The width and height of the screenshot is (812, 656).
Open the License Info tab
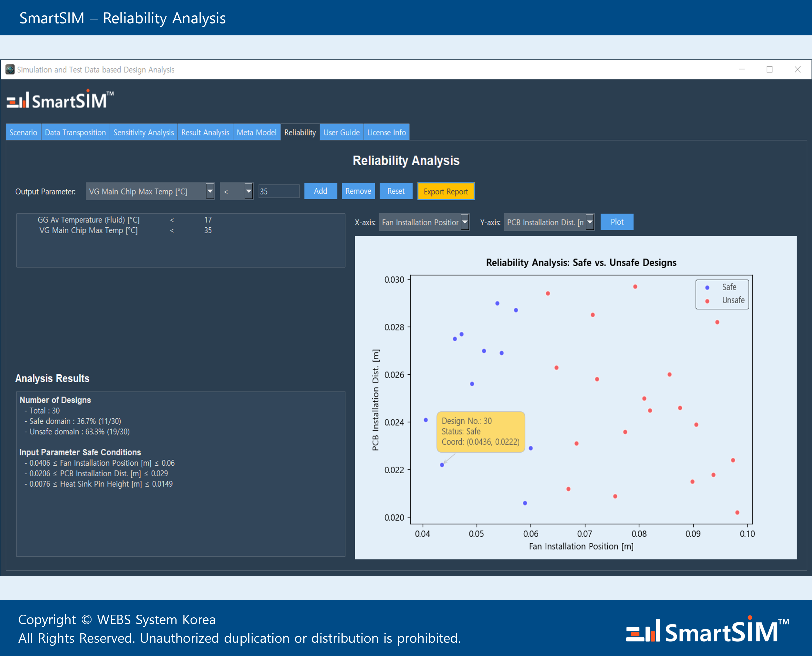386,133
